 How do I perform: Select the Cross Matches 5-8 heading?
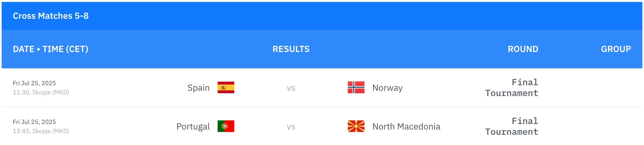point(51,16)
